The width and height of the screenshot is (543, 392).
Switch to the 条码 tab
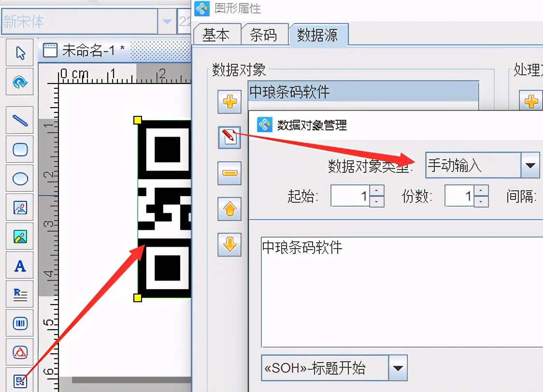tap(264, 35)
